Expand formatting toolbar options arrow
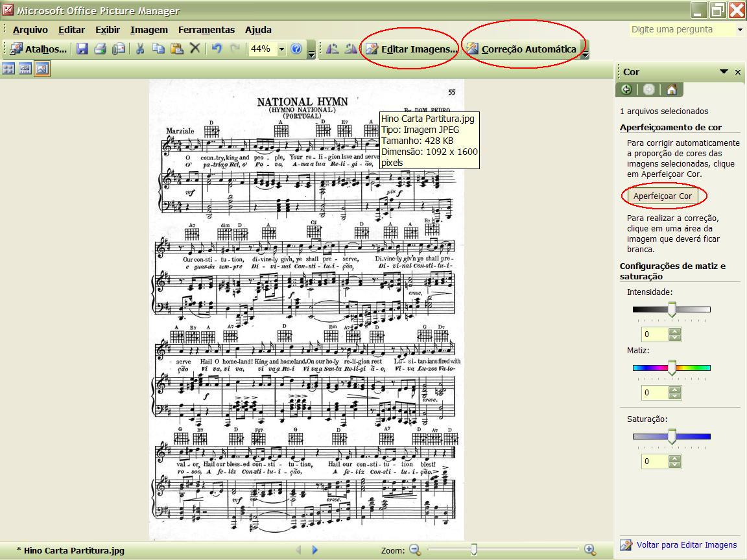This screenshot has width=747, height=560. tap(586, 49)
